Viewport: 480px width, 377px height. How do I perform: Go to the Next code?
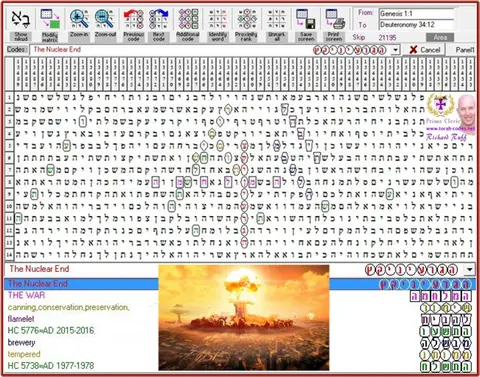tap(159, 19)
